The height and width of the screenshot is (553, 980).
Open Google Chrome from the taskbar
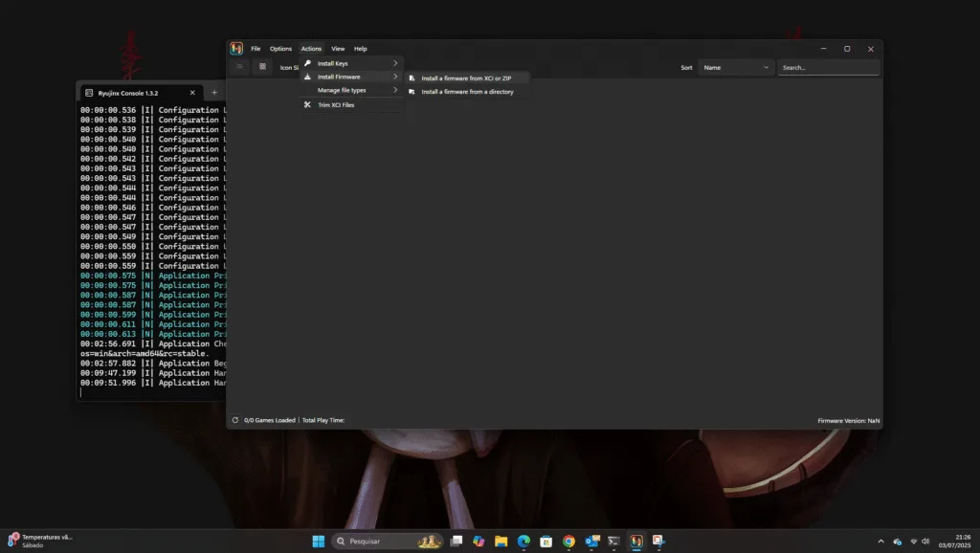[568, 542]
